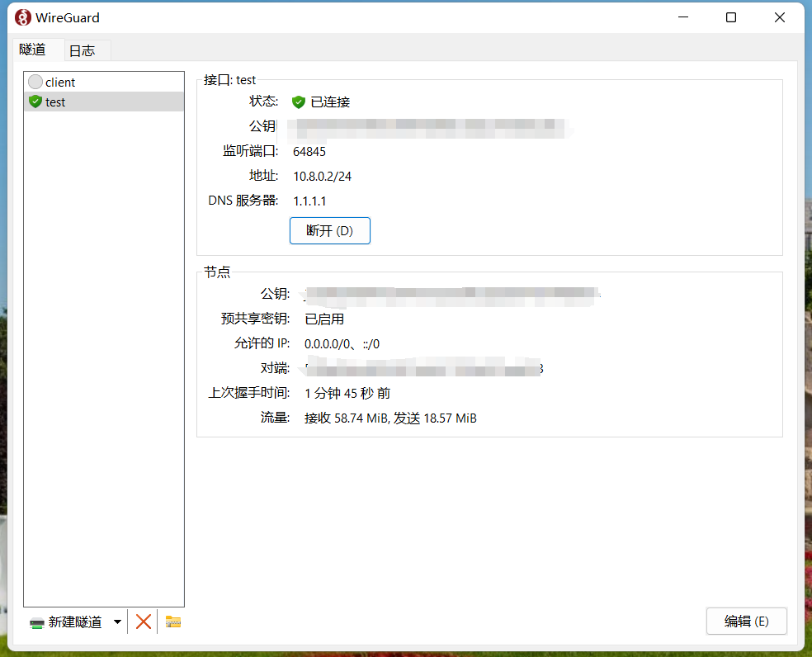Click the grey status circle next to client
Viewport: 812px width, 657px height.
(35, 82)
